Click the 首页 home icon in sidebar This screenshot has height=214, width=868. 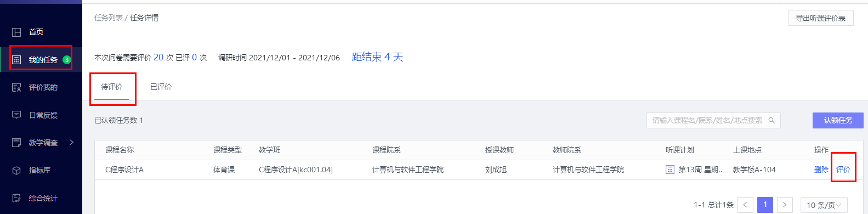point(16,32)
